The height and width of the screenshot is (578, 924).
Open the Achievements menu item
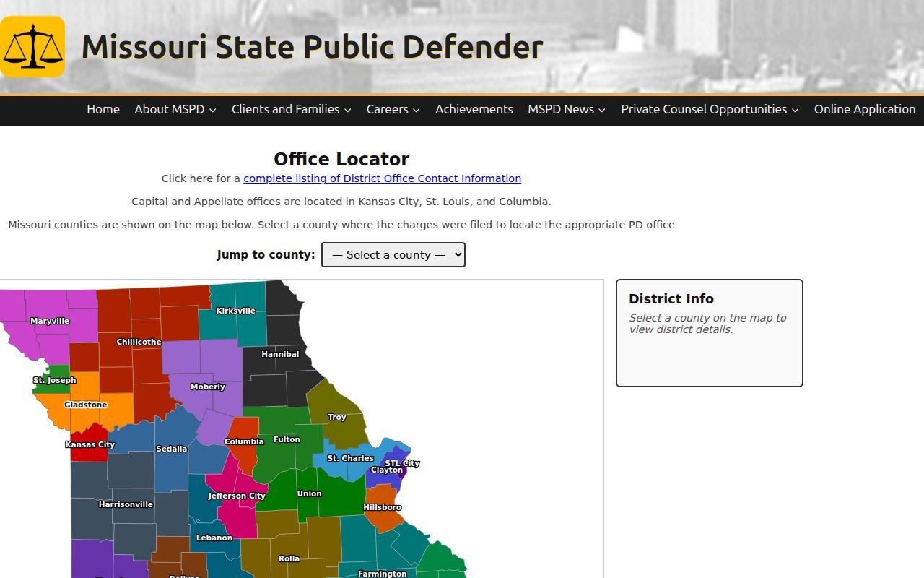coord(474,109)
